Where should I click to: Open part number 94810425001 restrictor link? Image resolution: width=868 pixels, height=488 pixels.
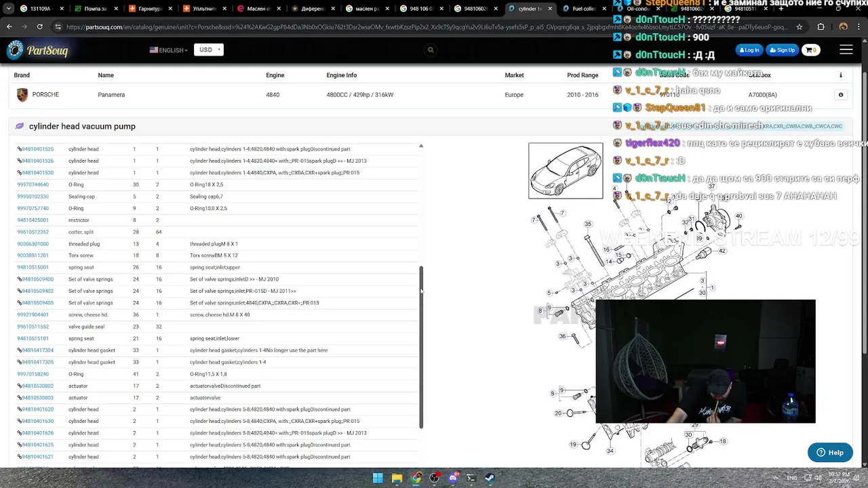[x=33, y=220]
